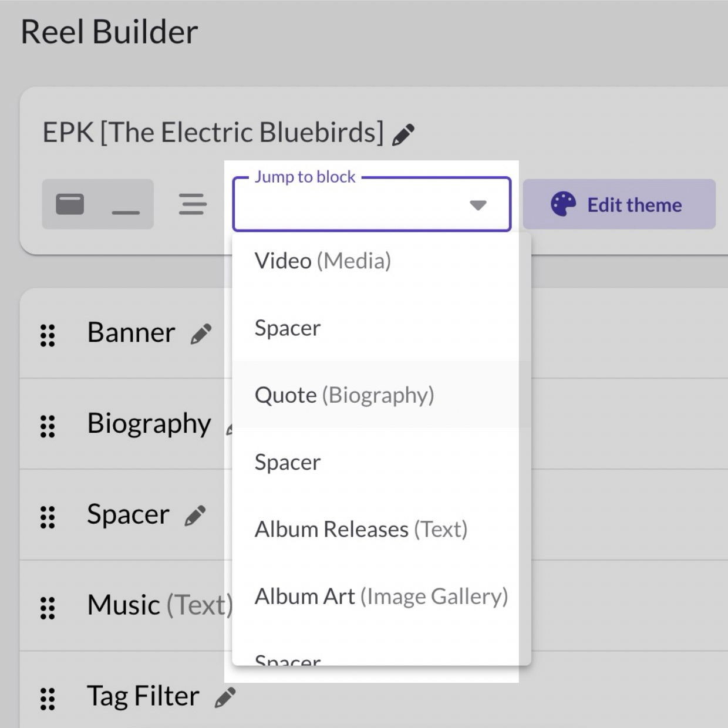Edit the Banner block name
The image size is (728, 728).
click(201, 334)
